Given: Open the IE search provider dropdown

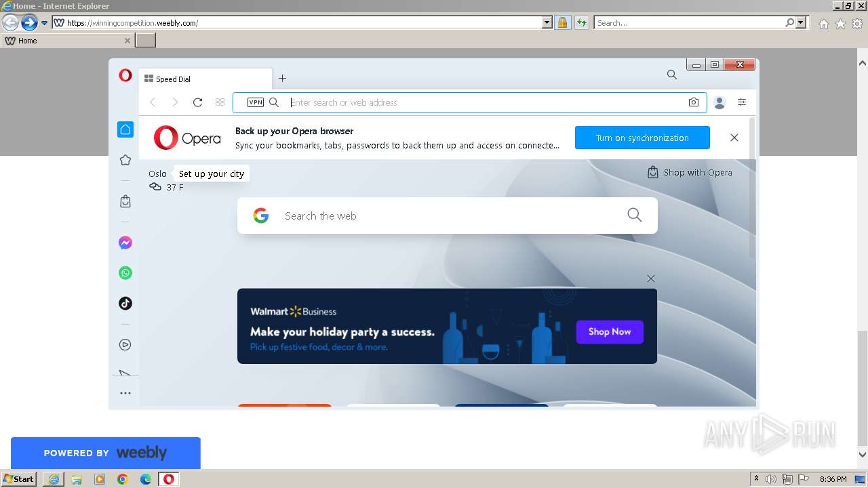Looking at the screenshot, I should pos(801,22).
